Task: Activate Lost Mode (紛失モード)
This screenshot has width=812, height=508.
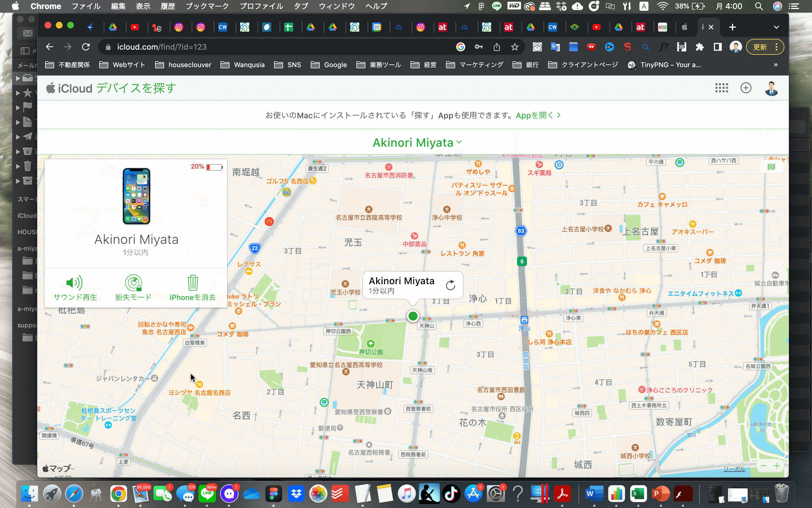Action: pos(134,288)
